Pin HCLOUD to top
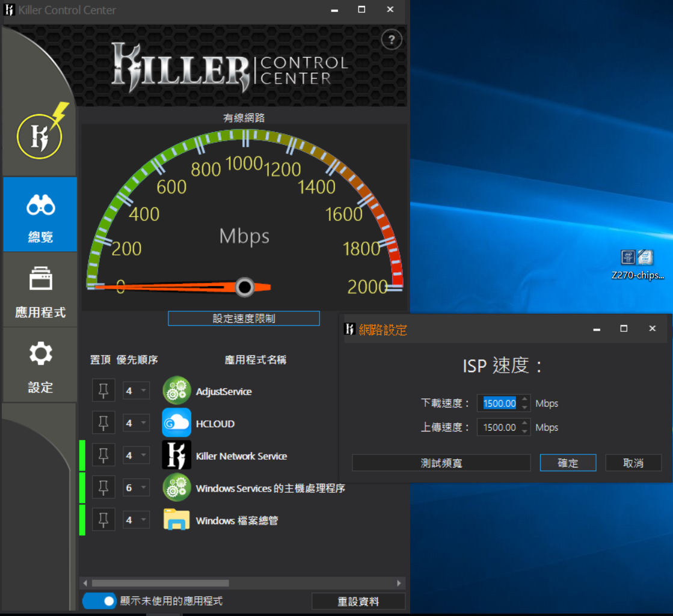 [x=103, y=423]
